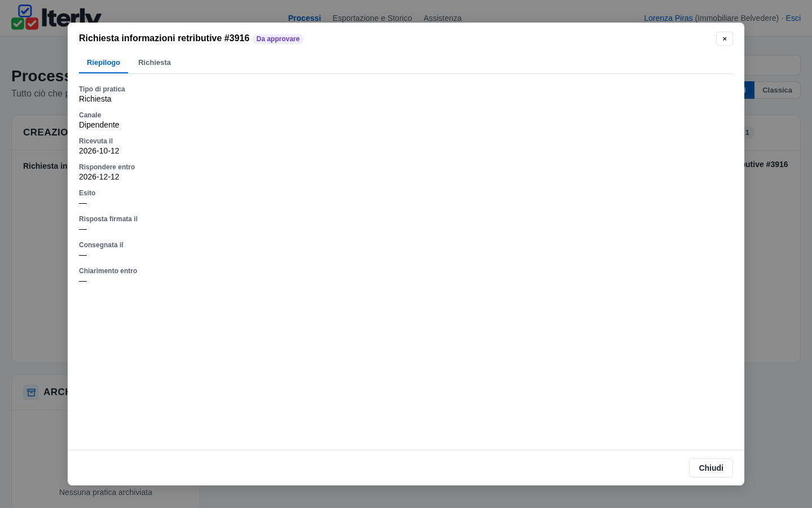Click the Da approvare status badge

278,39
